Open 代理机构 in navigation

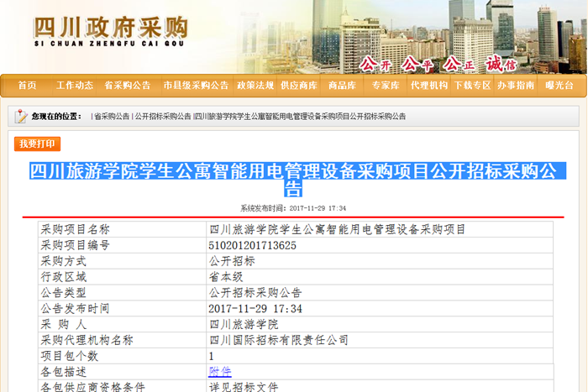429,86
